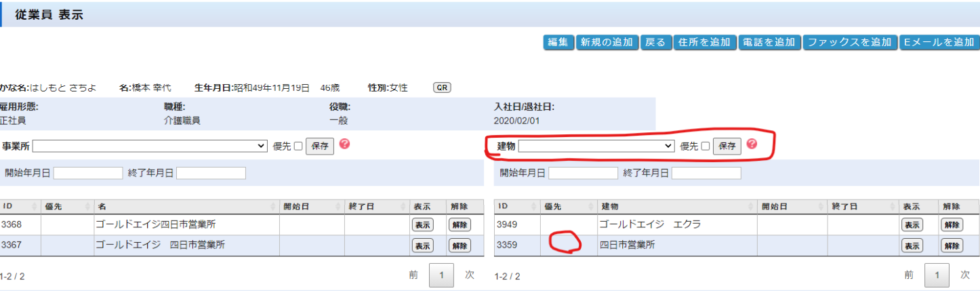The height and width of the screenshot is (291, 980).
Task: Enable the 優先 checkbox for 事業所
Action: 298,147
